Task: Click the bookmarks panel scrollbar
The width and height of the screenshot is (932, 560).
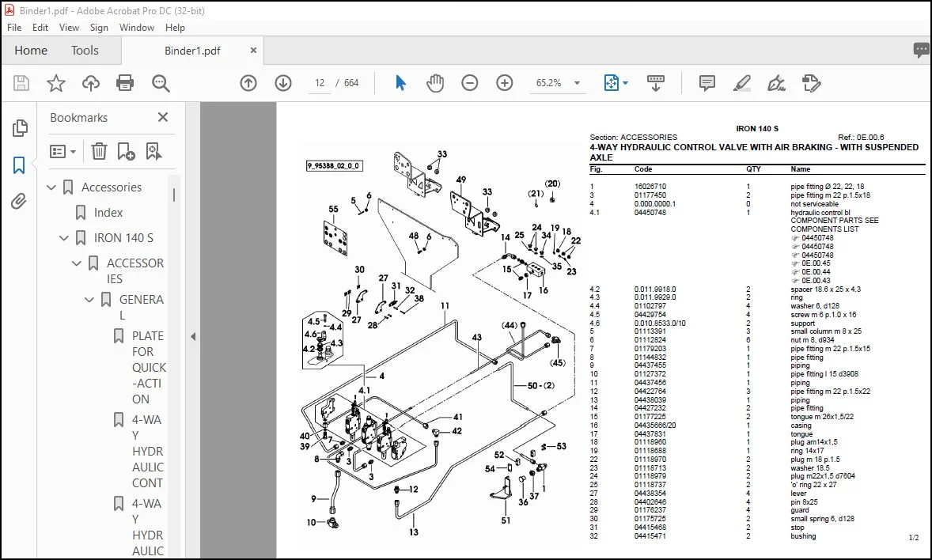Action: [174, 195]
